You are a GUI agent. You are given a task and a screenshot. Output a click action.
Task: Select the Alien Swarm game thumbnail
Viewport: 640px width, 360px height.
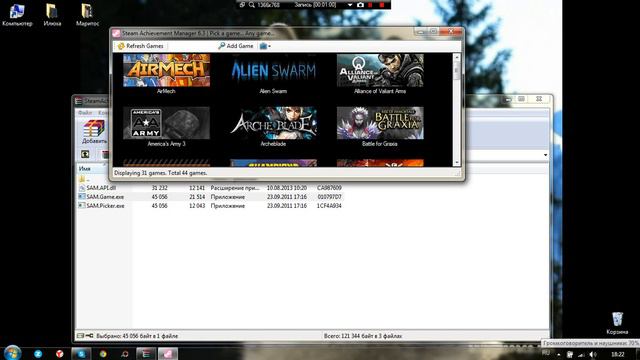pyautogui.click(x=273, y=70)
